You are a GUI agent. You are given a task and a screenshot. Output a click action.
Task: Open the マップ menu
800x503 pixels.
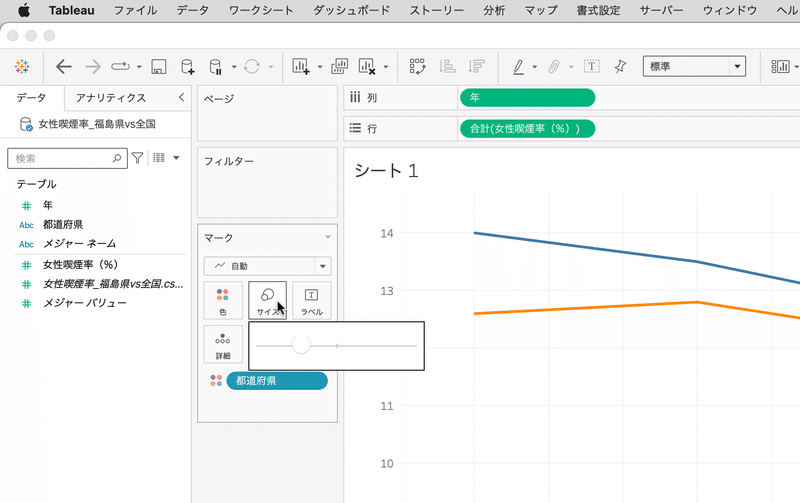click(541, 10)
